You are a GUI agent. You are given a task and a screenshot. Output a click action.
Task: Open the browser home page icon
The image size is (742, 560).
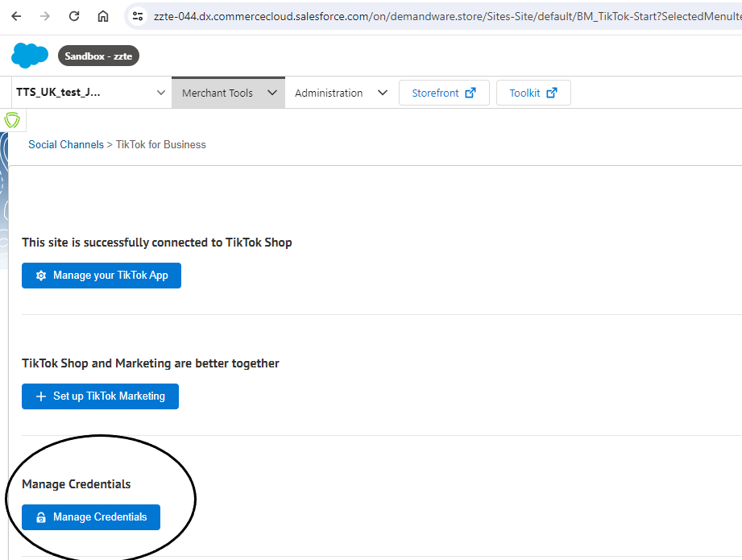pyautogui.click(x=103, y=16)
